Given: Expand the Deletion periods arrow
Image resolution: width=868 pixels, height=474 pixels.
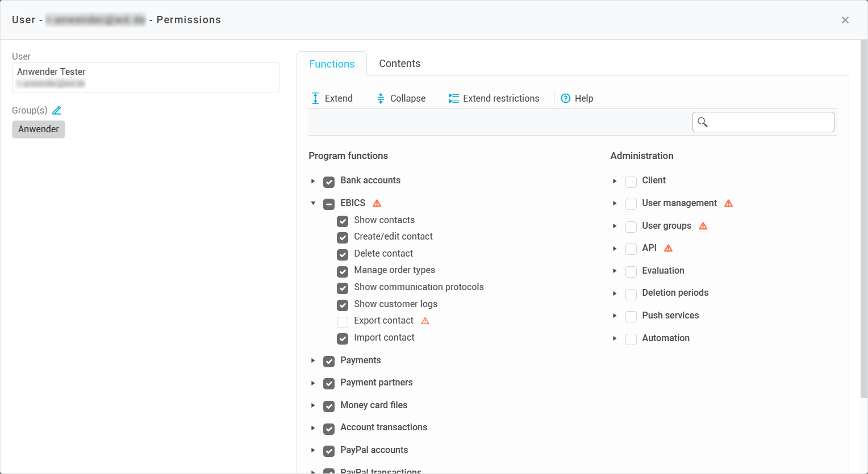Looking at the screenshot, I should 615,293.
